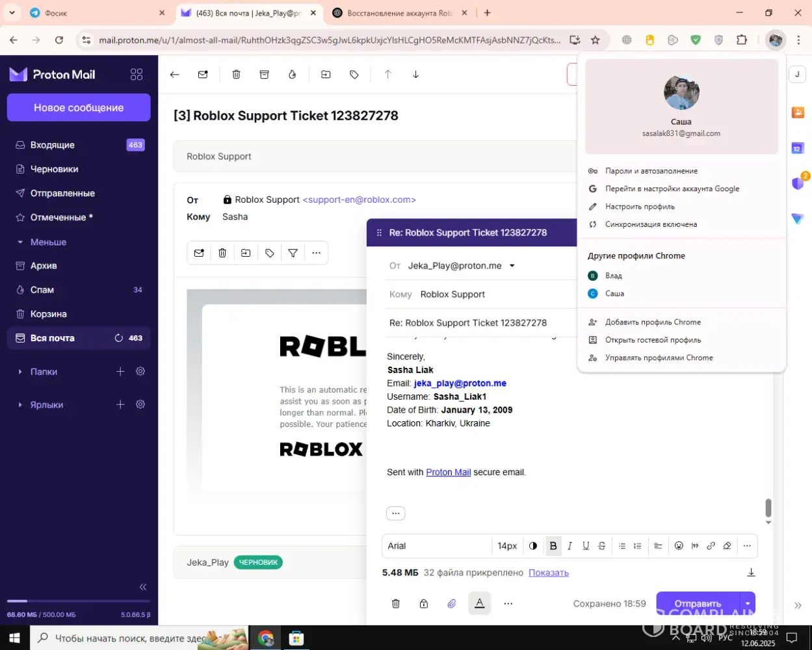Expand the Папки folders section
This screenshot has height=650, width=812.
[x=21, y=372]
